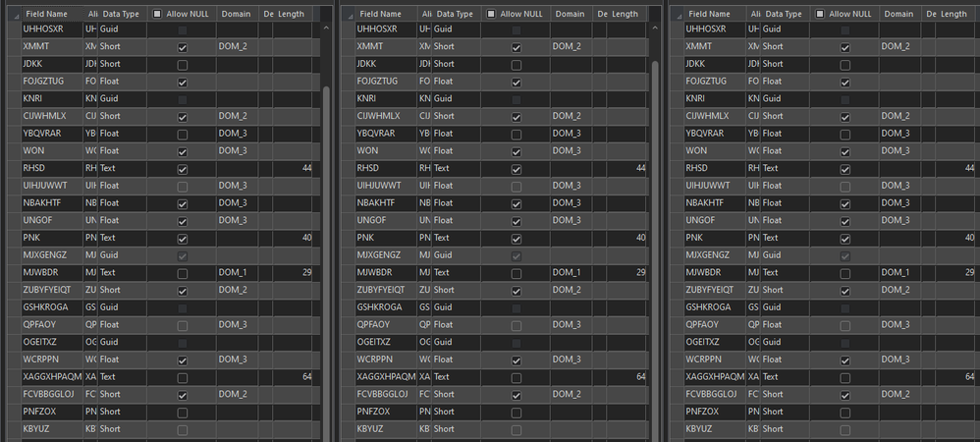Open Float data type cell for FOJGZTUG, middle table
The image size is (980, 442).
pyautogui.click(x=457, y=82)
